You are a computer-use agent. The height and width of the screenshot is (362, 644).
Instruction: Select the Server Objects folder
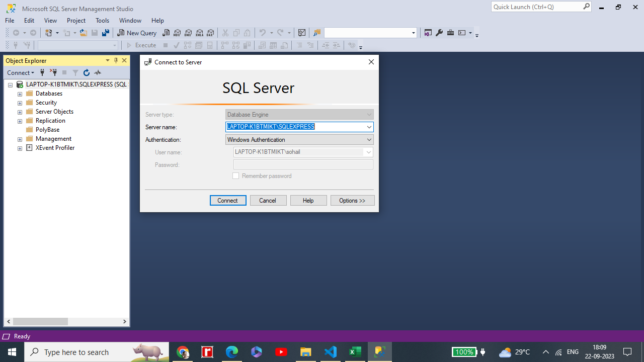(54, 112)
